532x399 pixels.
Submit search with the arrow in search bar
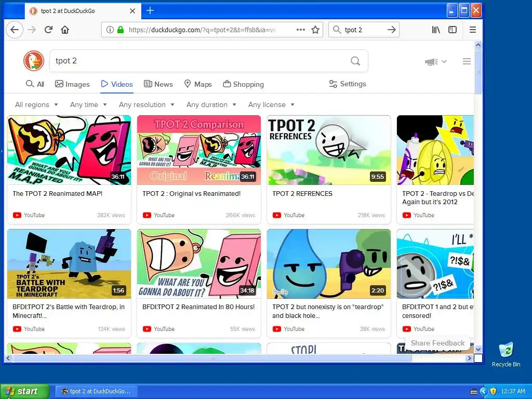pyautogui.click(x=392, y=30)
